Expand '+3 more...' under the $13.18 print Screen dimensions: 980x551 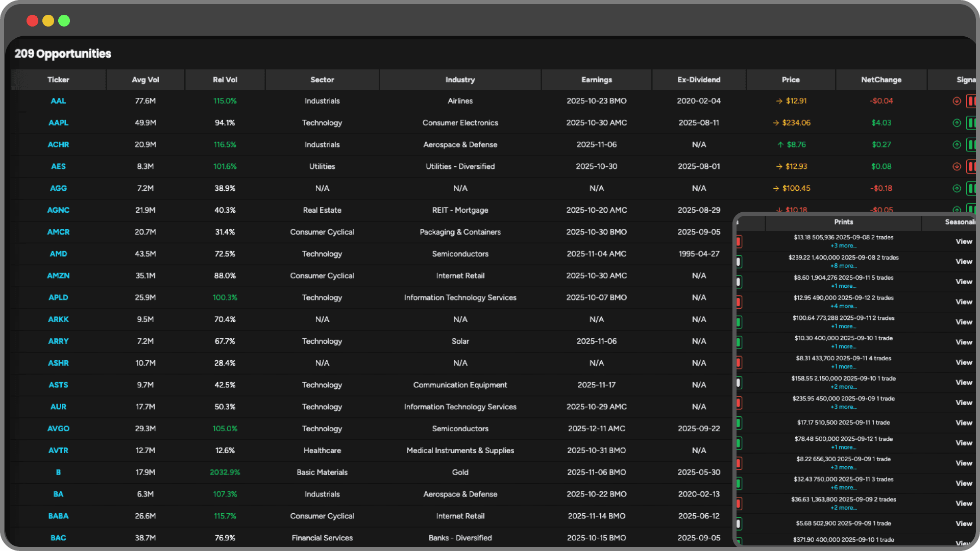point(843,246)
